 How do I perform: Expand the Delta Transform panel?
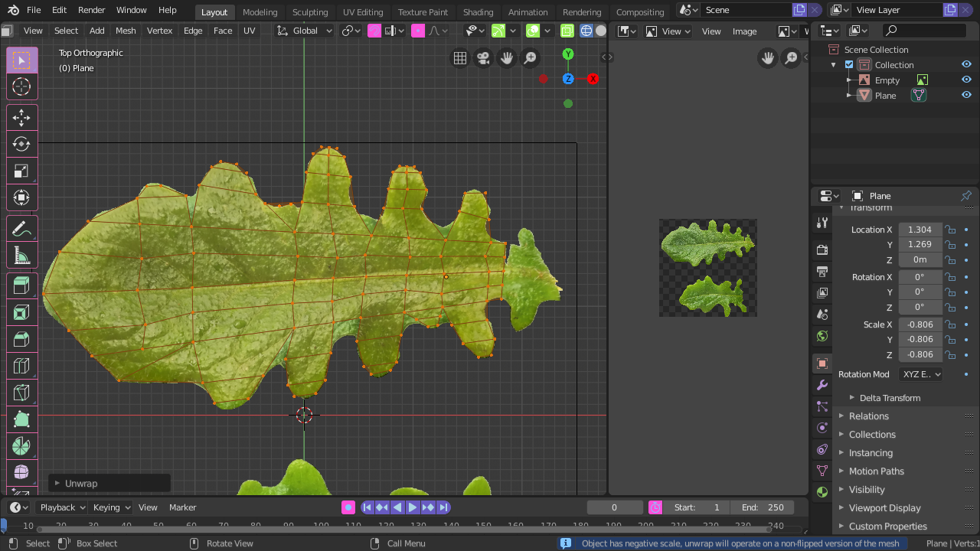pyautogui.click(x=889, y=398)
